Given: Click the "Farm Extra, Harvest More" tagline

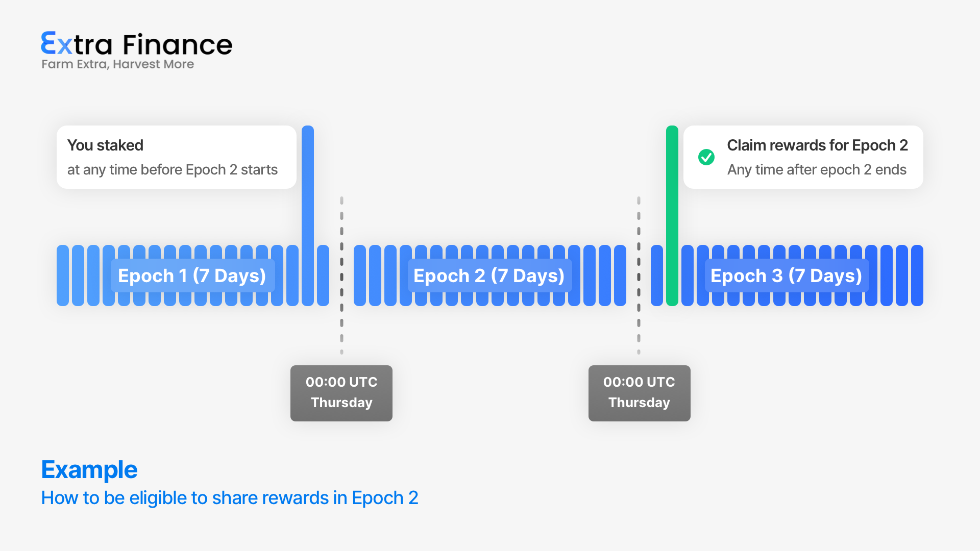Looking at the screenshot, I should click(x=117, y=64).
